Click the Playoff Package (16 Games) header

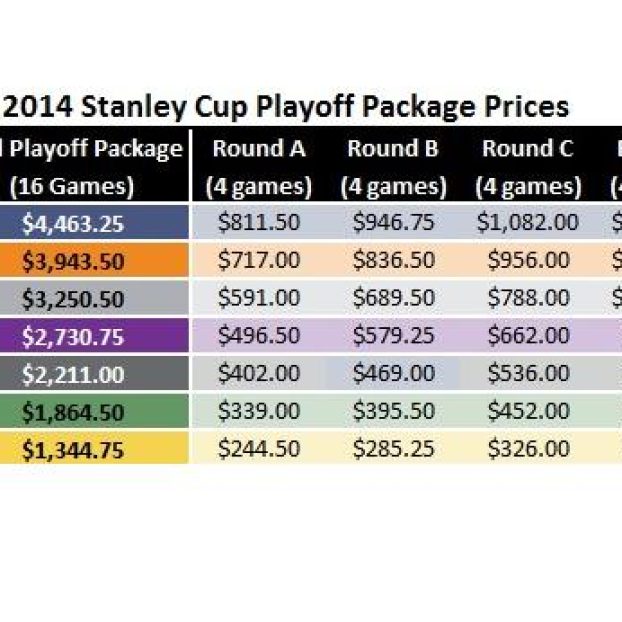pyautogui.click(x=93, y=167)
